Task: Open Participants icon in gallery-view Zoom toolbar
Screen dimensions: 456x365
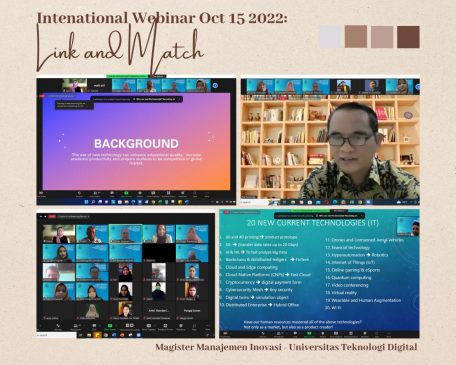Action: [x=76, y=326]
